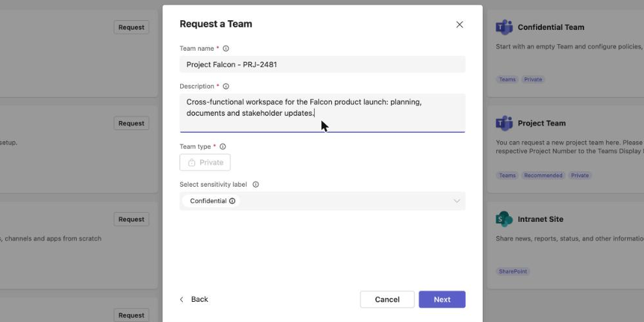Go Back using the chevron link

(x=195, y=299)
